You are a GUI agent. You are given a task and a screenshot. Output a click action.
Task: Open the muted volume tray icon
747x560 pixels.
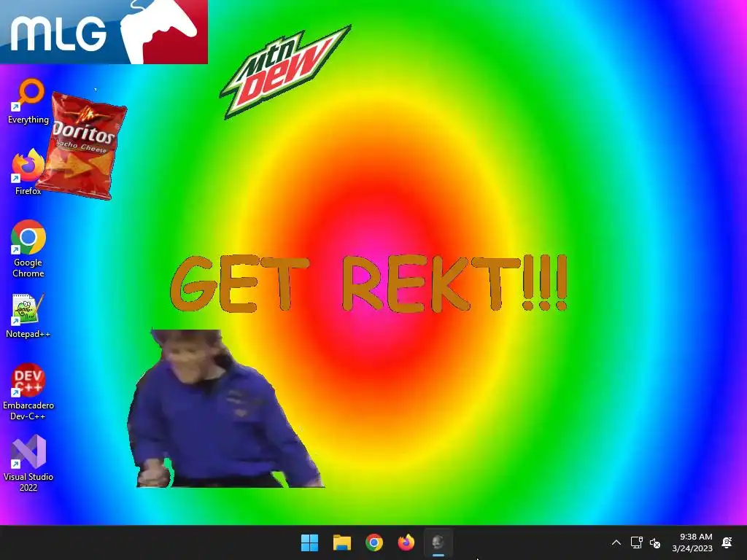point(656,542)
